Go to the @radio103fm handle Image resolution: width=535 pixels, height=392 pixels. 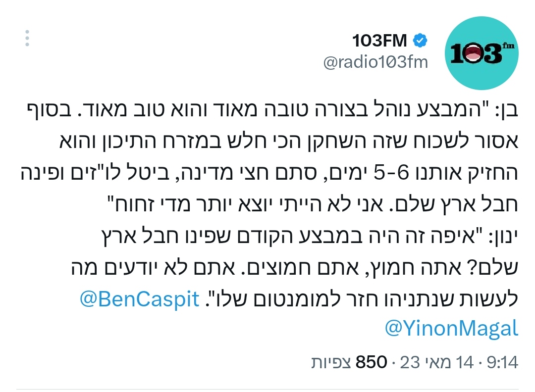(375, 63)
